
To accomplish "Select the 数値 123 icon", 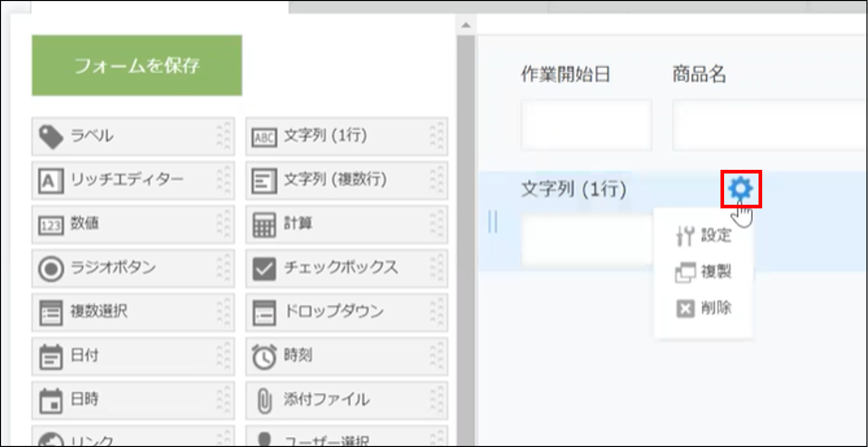I will [51, 225].
